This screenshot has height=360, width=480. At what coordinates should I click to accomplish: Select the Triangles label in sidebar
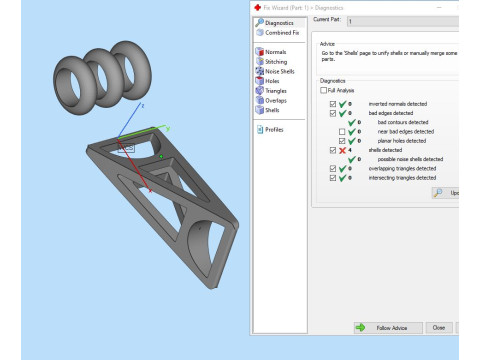point(276,91)
